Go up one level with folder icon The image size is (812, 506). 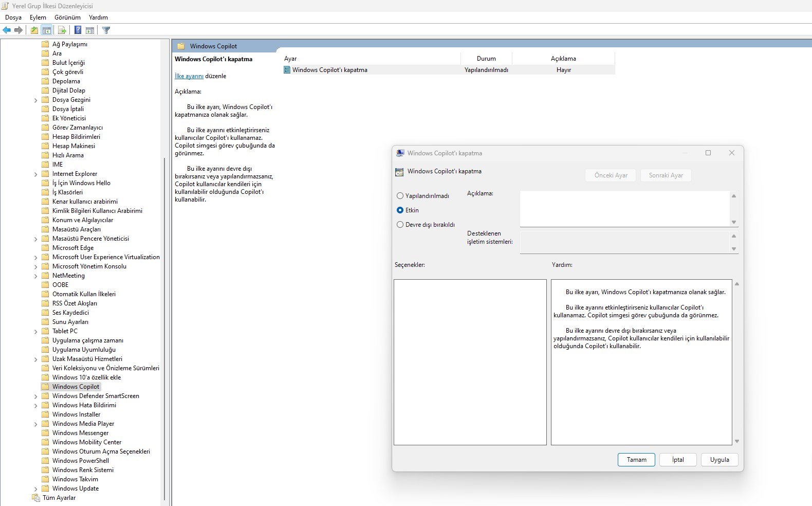(x=34, y=30)
